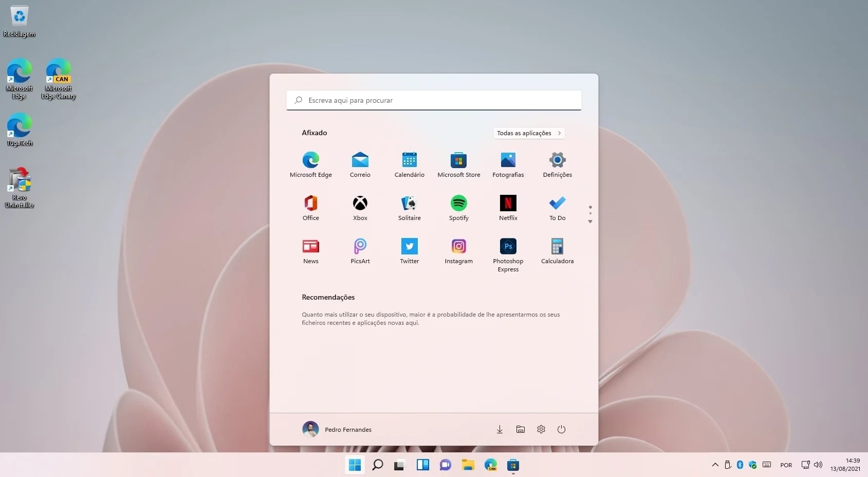Open the Calculadora app
Viewport: 868px width, 477px height.
click(558, 251)
